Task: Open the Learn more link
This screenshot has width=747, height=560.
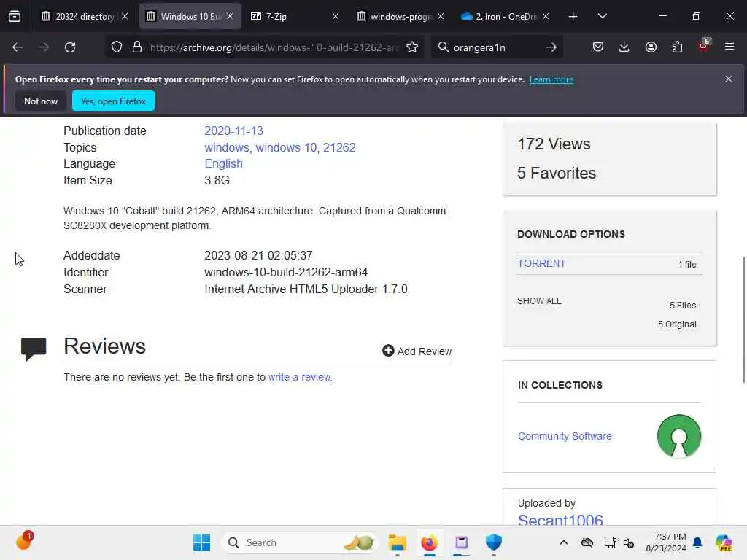Action: [551, 79]
